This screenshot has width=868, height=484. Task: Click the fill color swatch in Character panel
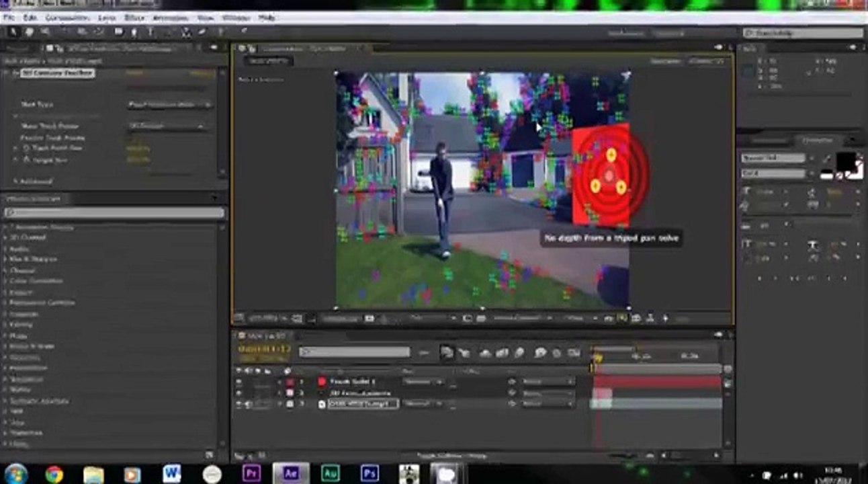(x=845, y=161)
